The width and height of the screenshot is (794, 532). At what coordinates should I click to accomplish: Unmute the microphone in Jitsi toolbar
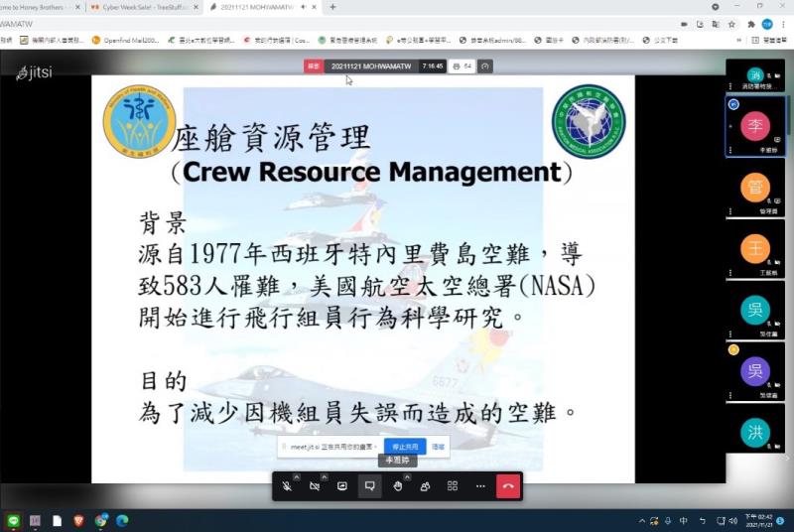286,486
